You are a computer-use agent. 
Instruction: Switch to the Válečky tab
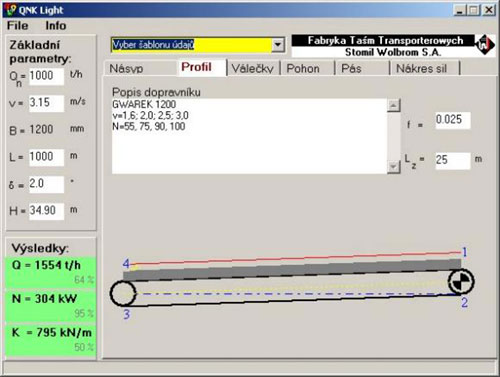pyautogui.click(x=252, y=69)
